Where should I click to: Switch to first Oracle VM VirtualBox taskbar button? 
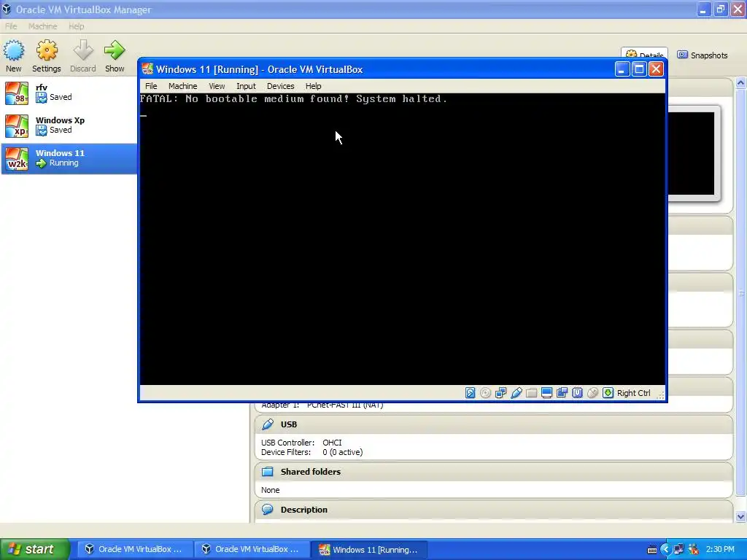(x=134, y=550)
